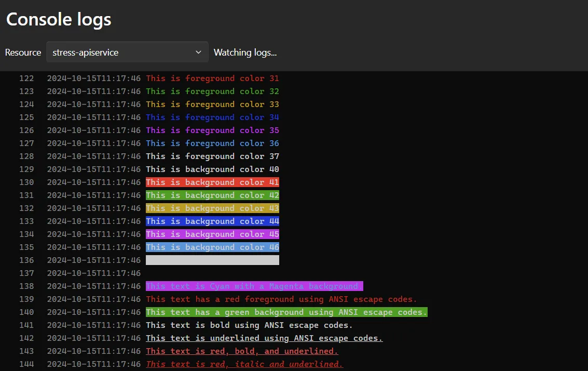Select the gray background bar on line 136
588x371 pixels.
(x=212, y=260)
